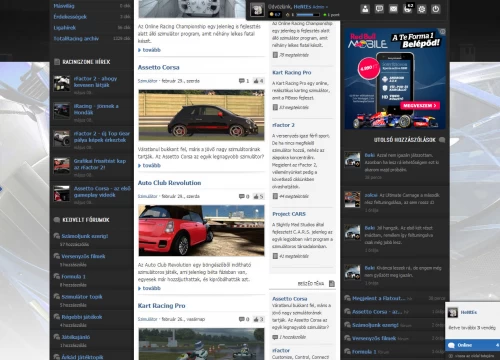Open the forum 'Régebbi játékok'
Viewport: 500px width, 360px height.
coord(82,317)
